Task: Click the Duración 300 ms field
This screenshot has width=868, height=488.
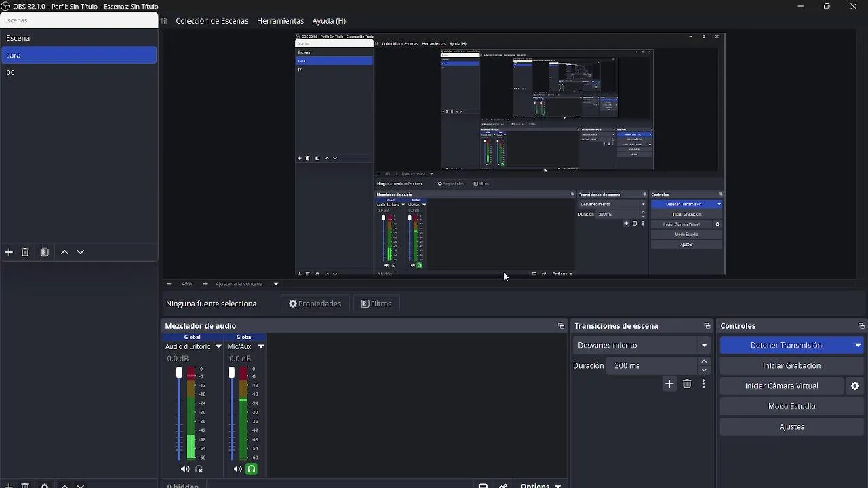Action: pos(653,366)
